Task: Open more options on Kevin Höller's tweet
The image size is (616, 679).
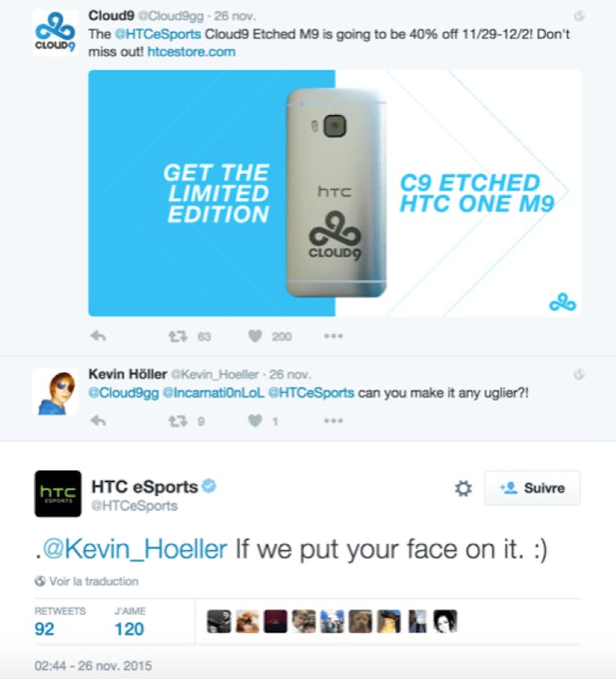Action: tap(333, 421)
